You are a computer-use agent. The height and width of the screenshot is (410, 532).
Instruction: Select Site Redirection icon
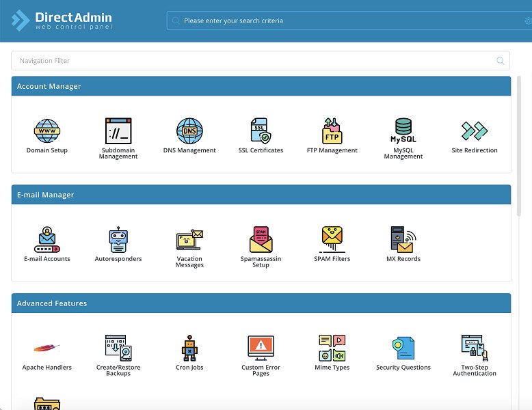click(475, 131)
